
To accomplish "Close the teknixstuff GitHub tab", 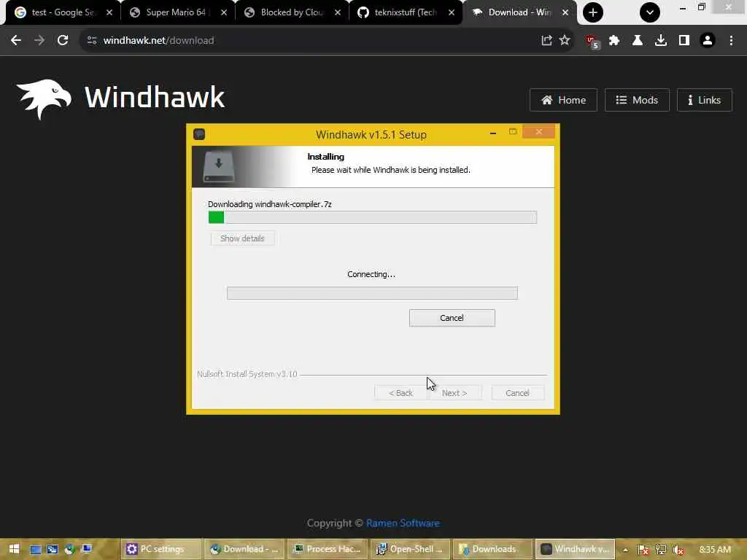I will pos(451,12).
